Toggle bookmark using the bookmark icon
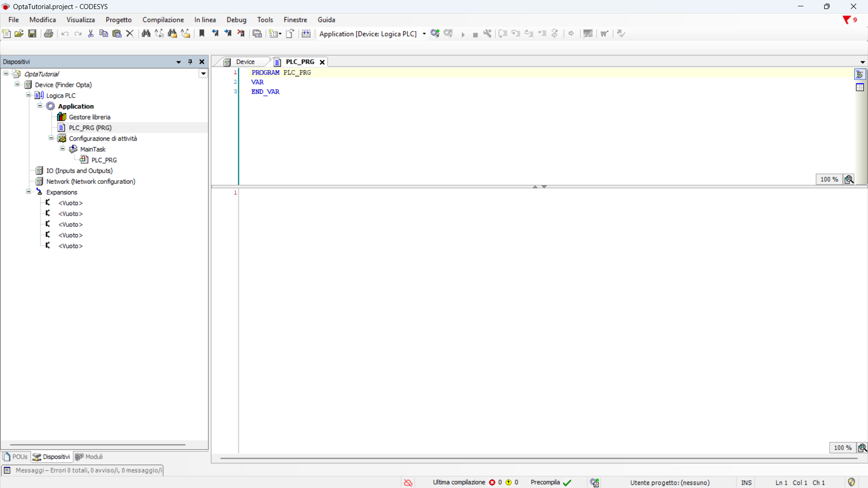868x488 pixels. point(202,33)
